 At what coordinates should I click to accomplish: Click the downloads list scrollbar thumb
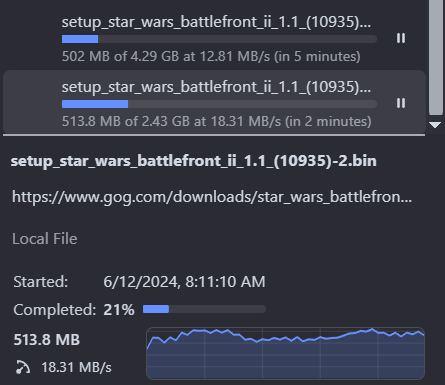click(x=436, y=57)
